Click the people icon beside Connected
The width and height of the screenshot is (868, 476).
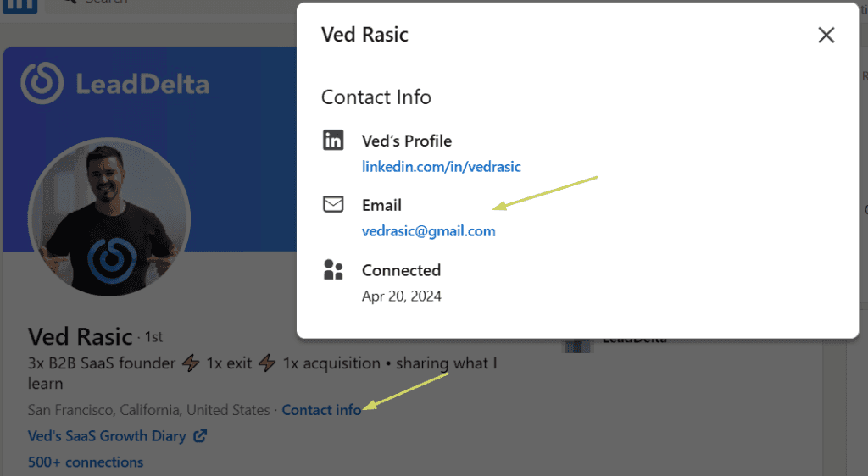(333, 270)
